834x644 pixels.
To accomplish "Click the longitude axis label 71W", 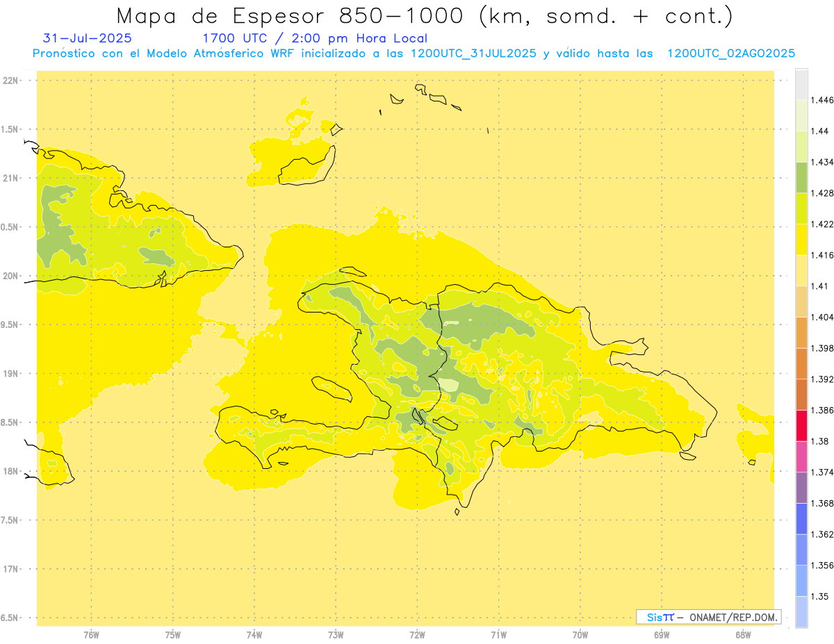I will [498, 635].
